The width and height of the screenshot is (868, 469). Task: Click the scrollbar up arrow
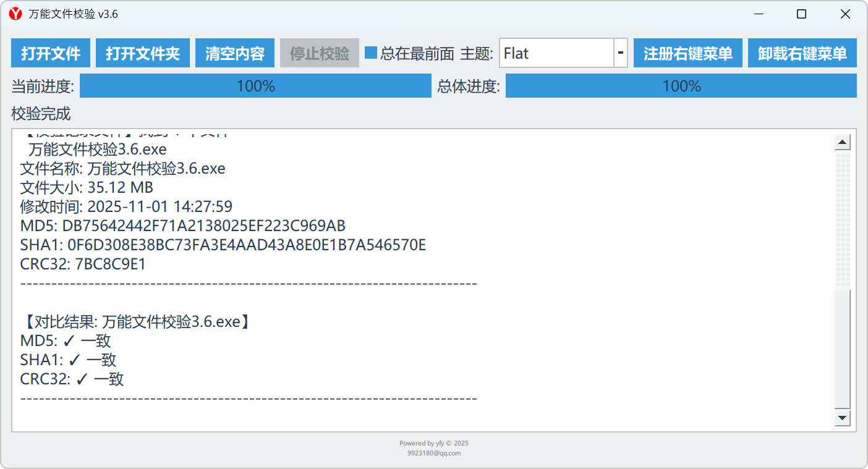841,141
